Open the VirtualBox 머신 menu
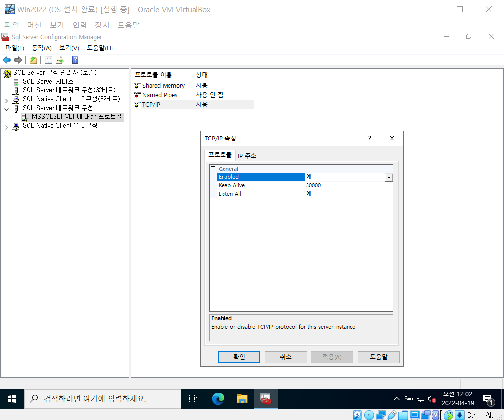The image size is (504, 420). pyautogui.click(x=34, y=25)
